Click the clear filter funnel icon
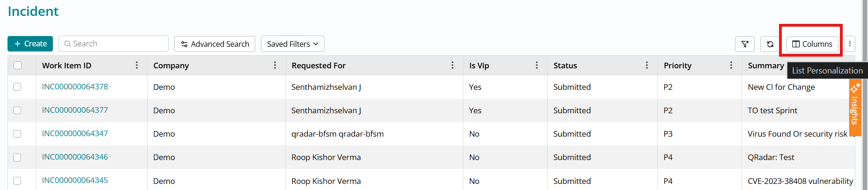The height and width of the screenshot is (190, 868). (x=744, y=44)
